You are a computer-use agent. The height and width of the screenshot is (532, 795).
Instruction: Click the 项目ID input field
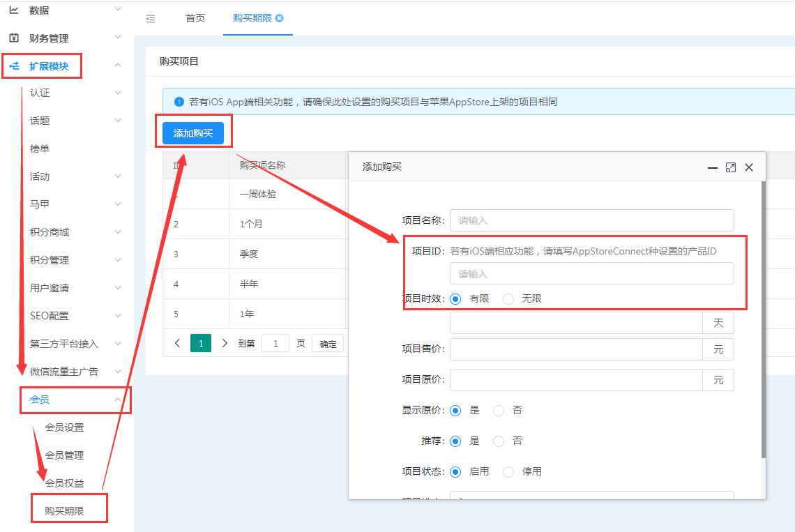point(591,274)
